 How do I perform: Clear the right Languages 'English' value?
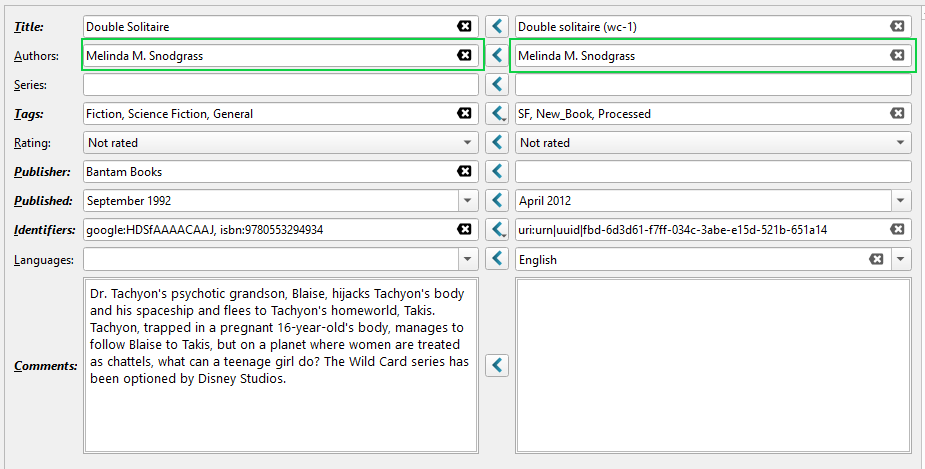point(877,259)
